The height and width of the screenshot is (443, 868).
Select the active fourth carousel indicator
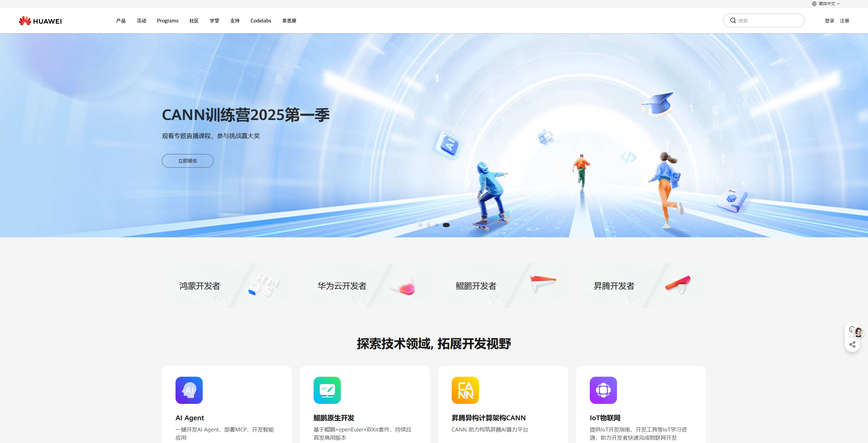(x=446, y=225)
